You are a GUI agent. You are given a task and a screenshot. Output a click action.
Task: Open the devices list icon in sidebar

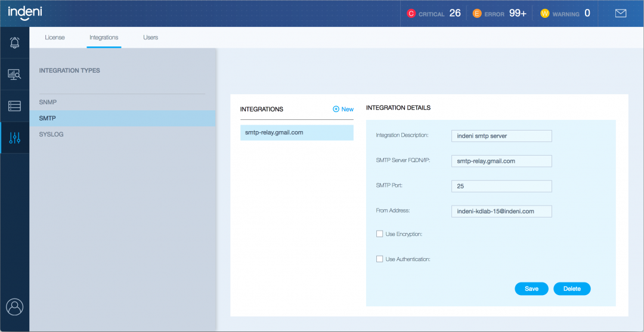pyautogui.click(x=14, y=106)
